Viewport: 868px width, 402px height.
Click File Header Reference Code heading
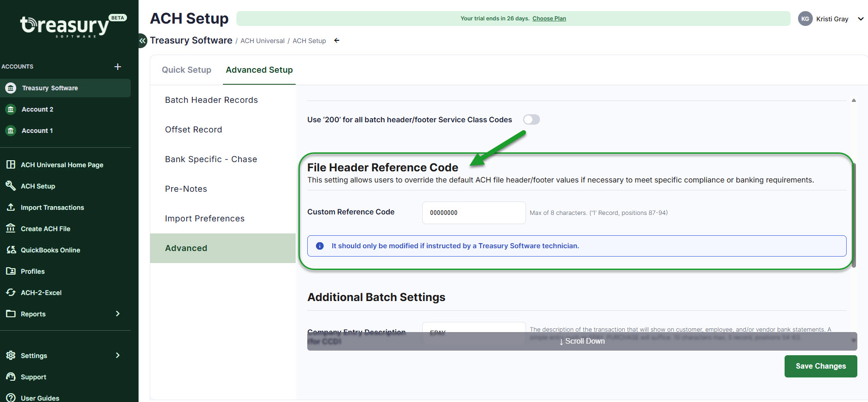click(x=382, y=167)
